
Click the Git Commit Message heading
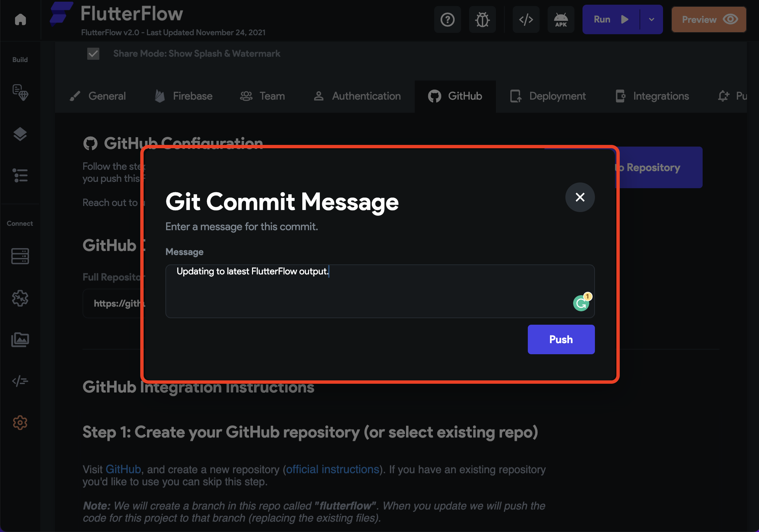[x=282, y=202]
